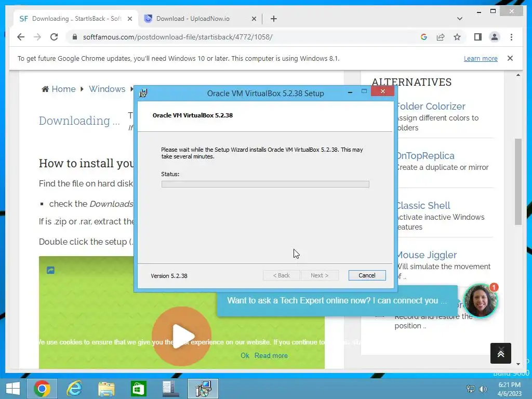This screenshot has height=399, width=532.
Task: Dismiss the Chrome update infobar
Action: pos(510,58)
